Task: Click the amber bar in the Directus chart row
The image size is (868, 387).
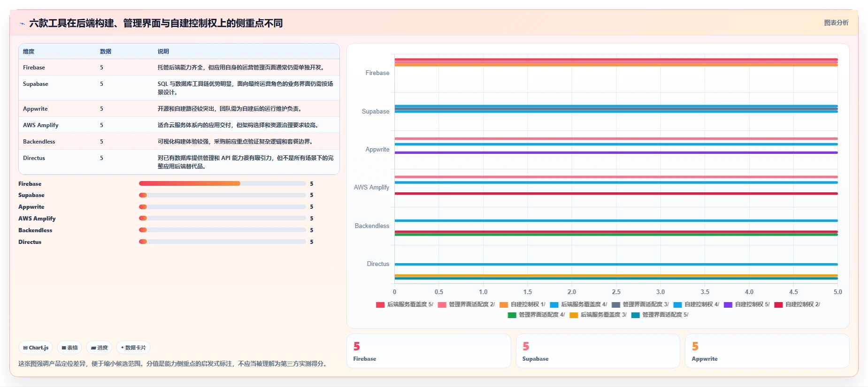Action: pos(616,275)
